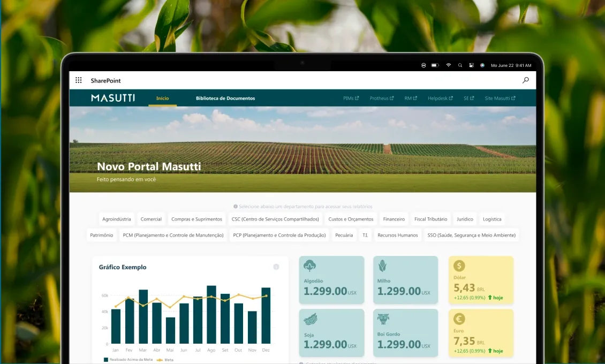Open the RM link
This screenshot has width=605, height=364.
(x=411, y=98)
